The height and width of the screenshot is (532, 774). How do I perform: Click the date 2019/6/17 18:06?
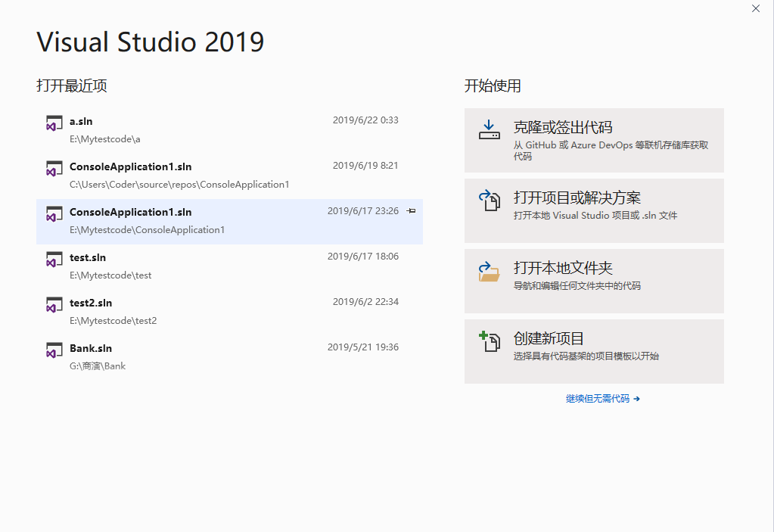click(363, 257)
